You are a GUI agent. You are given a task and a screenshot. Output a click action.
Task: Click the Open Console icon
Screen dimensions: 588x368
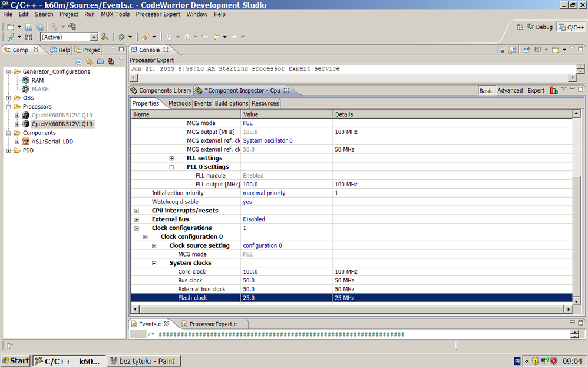(556, 50)
